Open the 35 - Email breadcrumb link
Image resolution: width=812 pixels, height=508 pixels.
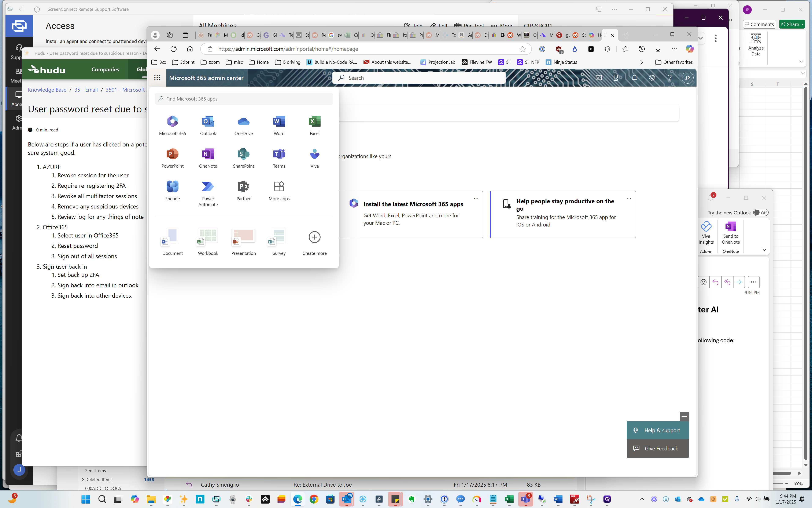86,90
